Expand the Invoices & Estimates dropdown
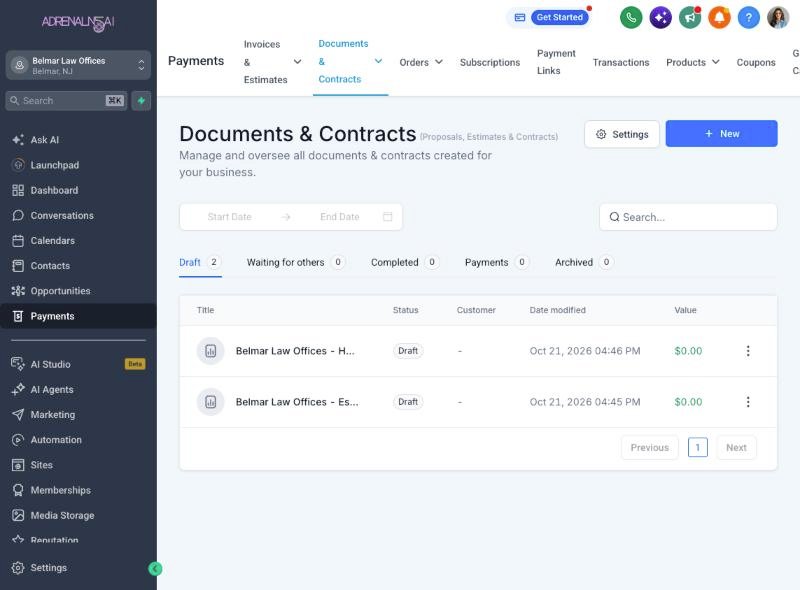Screen dimensions: 800x590 coord(297,62)
